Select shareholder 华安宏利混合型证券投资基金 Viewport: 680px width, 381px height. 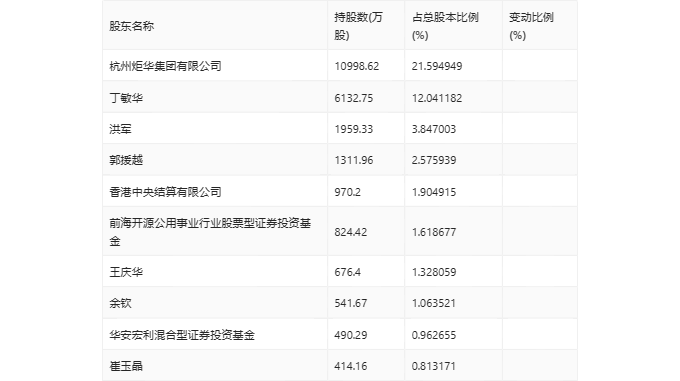coord(182,335)
